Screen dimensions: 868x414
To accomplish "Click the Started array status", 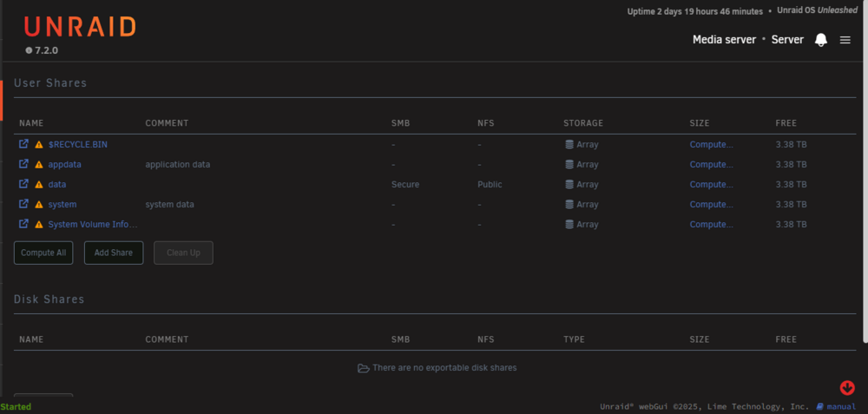I will [x=16, y=407].
